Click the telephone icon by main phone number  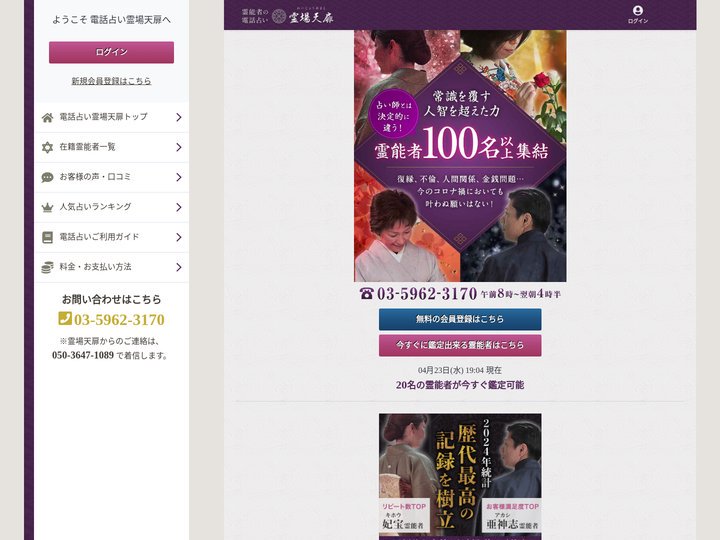pos(366,293)
